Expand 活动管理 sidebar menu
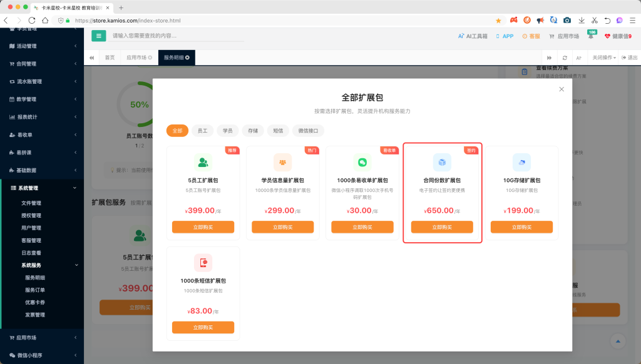The width and height of the screenshot is (641, 364). coord(42,46)
